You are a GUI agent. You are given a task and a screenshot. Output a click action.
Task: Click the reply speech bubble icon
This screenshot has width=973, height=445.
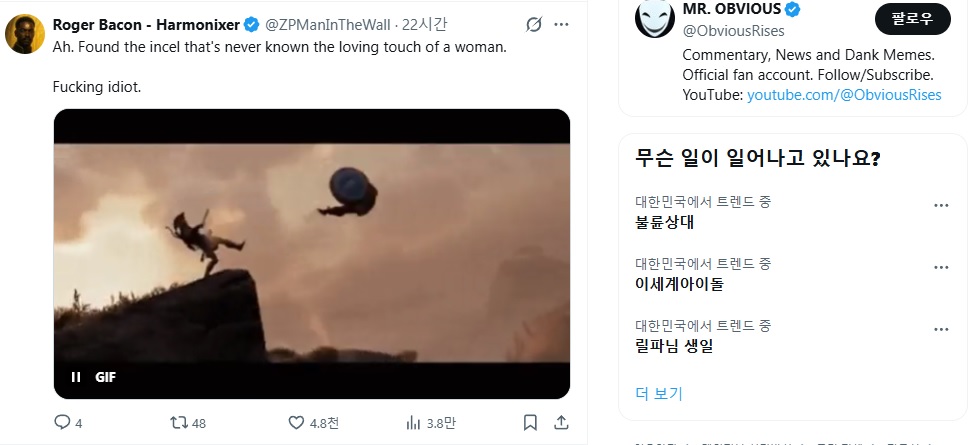coord(62,423)
